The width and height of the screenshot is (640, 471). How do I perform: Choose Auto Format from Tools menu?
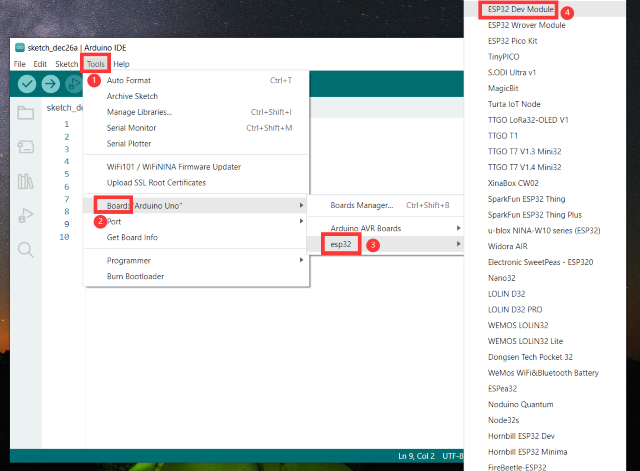(x=196, y=80)
